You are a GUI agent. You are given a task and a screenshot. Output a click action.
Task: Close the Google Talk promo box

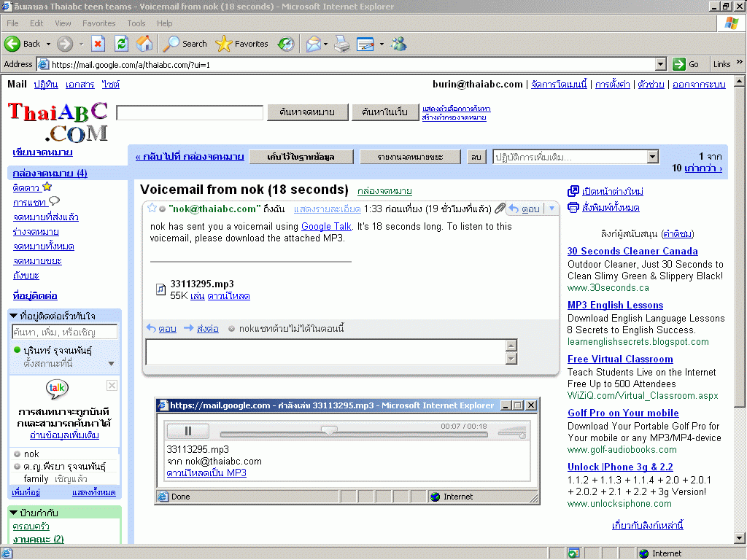tap(112, 385)
